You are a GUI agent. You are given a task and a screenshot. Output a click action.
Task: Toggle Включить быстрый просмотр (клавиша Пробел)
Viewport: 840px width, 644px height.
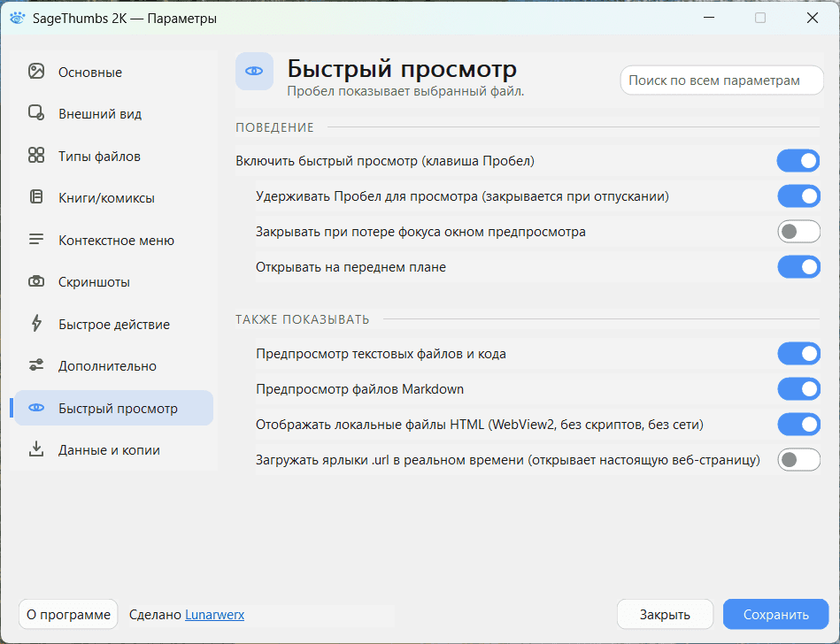click(x=798, y=161)
